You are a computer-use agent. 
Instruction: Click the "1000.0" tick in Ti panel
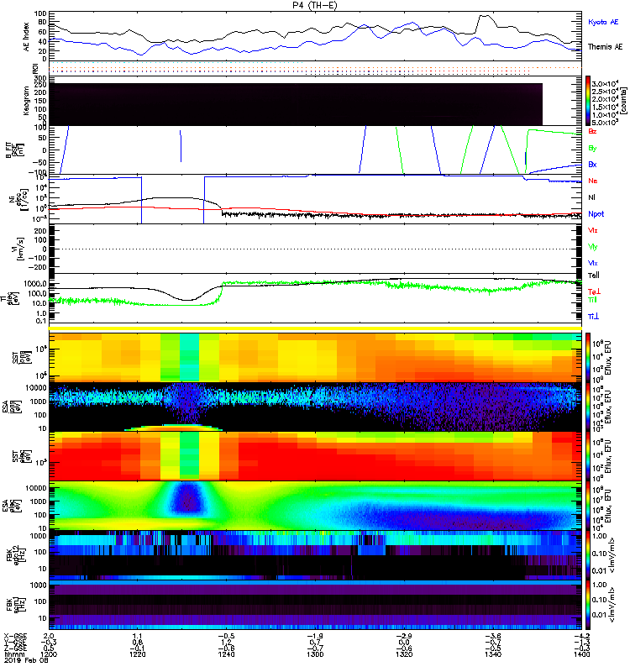(x=35, y=284)
